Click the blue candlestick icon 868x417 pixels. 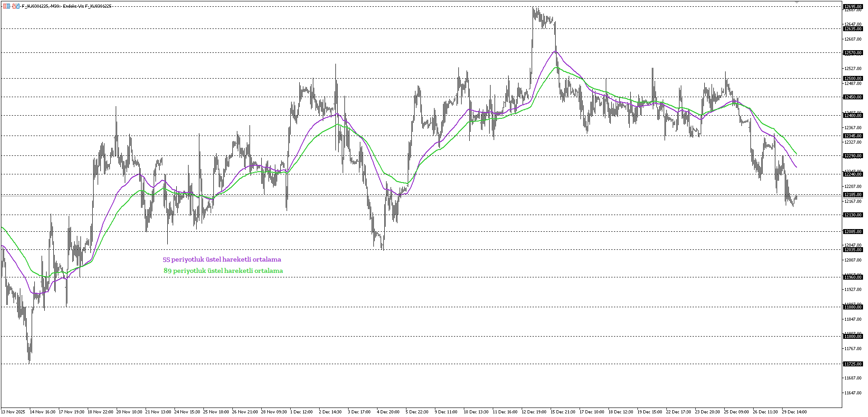click(18, 6)
